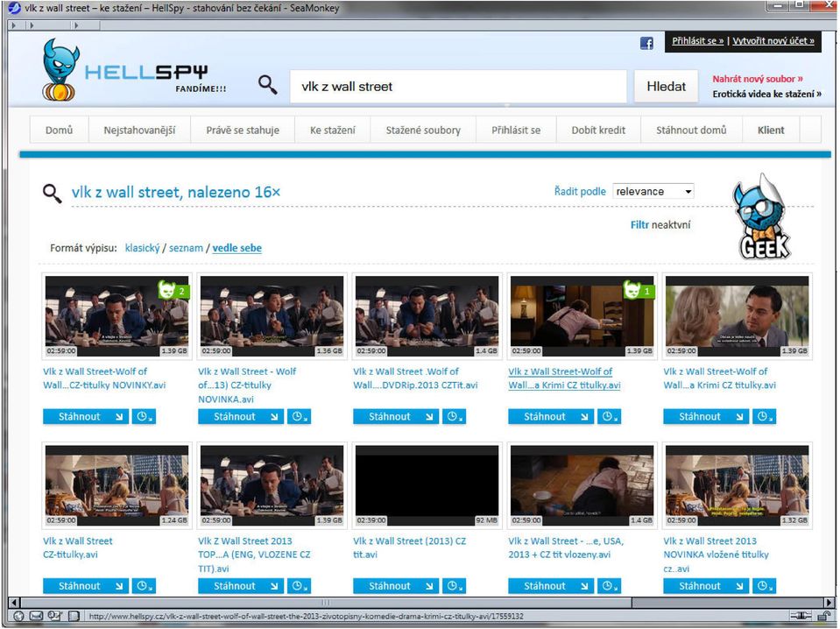Click horizontal scrollbar left arrow

(15, 602)
